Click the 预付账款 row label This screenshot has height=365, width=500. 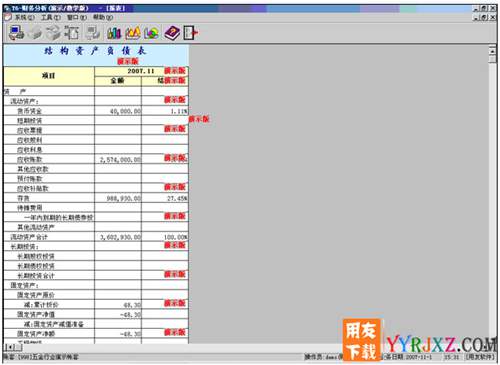30,179
